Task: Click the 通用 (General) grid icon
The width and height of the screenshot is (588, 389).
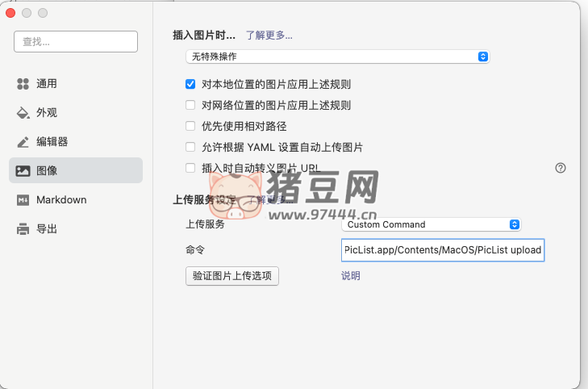Action: coord(23,84)
